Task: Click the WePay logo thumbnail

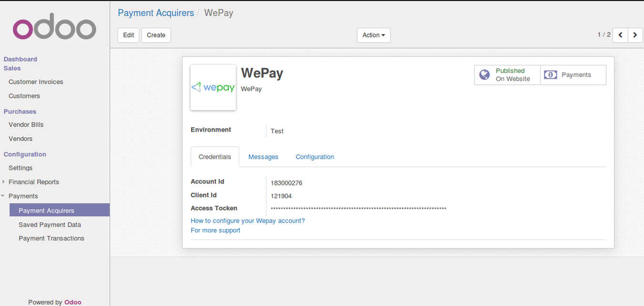Action: (x=213, y=88)
